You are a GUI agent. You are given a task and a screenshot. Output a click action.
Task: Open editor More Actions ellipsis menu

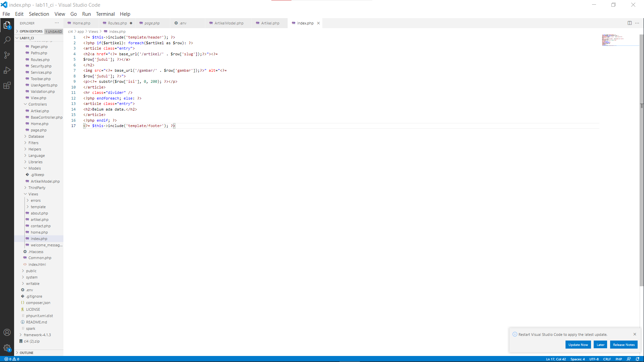[638, 23]
